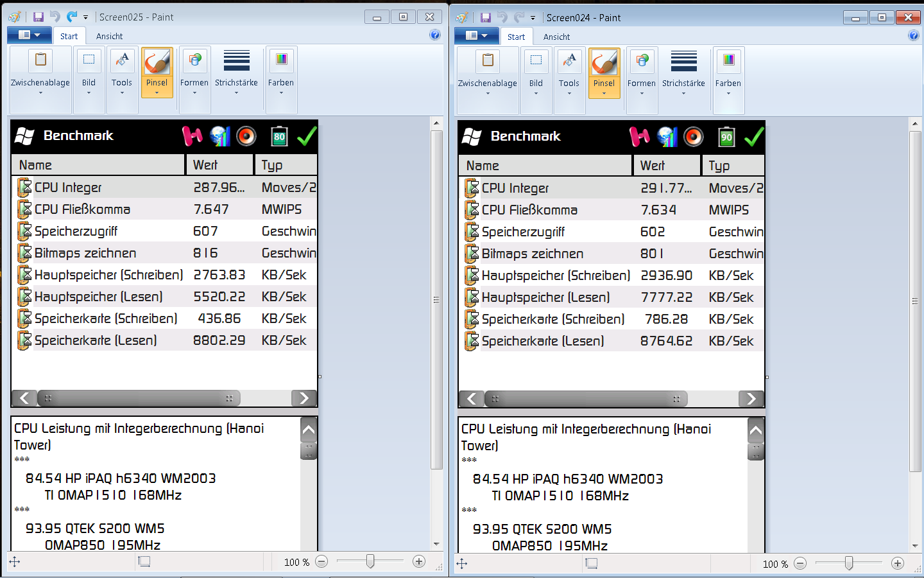Switch to Ansicht tab in Screen025 Paint
The width and height of the screenshot is (924, 578).
click(109, 36)
